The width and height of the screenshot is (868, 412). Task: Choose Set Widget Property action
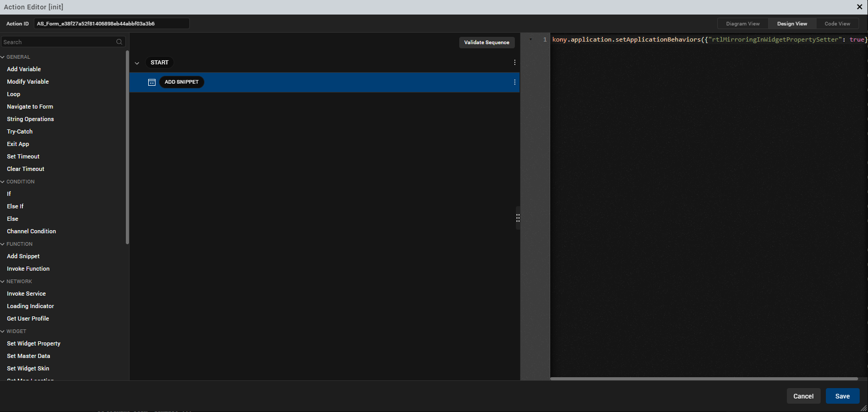[34, 343]
